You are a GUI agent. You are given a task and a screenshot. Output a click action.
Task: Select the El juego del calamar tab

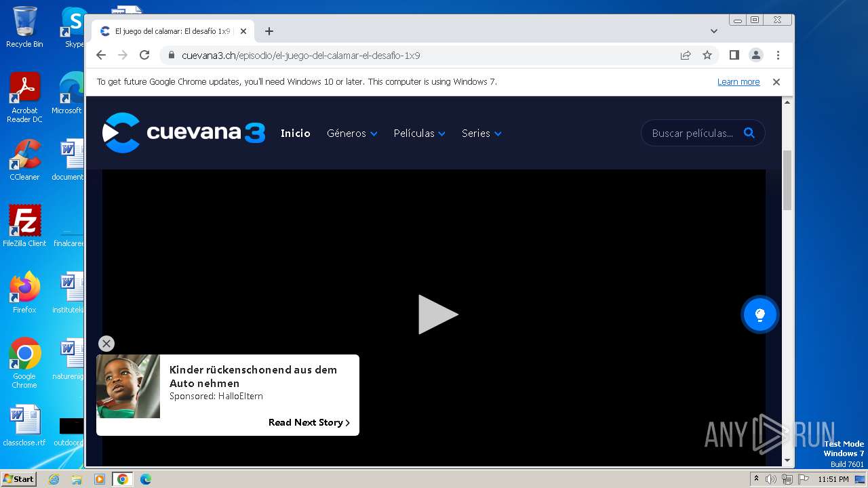pyautogui.click(x=172, y=31)
